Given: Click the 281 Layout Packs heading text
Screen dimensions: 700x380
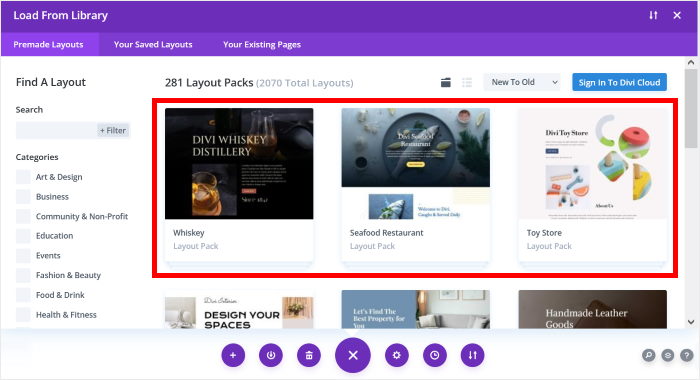Looking at the screenshot, I should [x=209, y=83].
